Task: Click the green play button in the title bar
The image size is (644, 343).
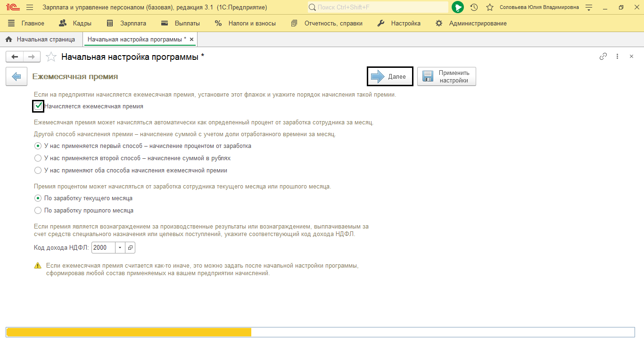Action: 457,7
